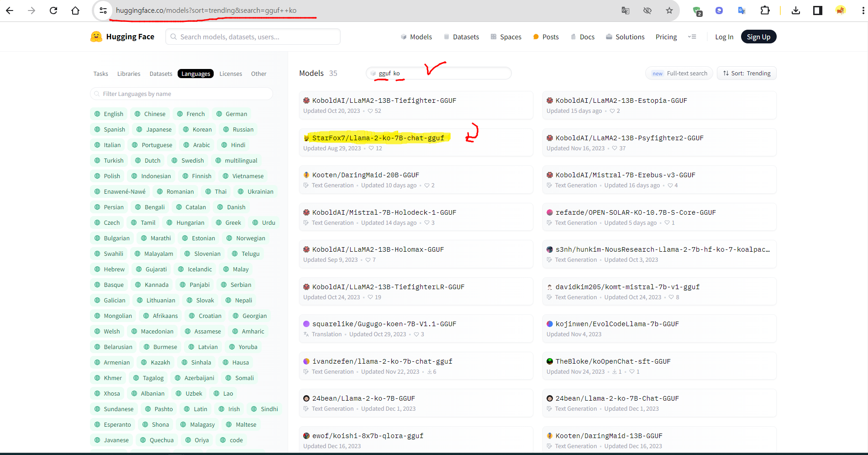Toggle the multilingual language filter
The image size is (868, 455).
236,160
